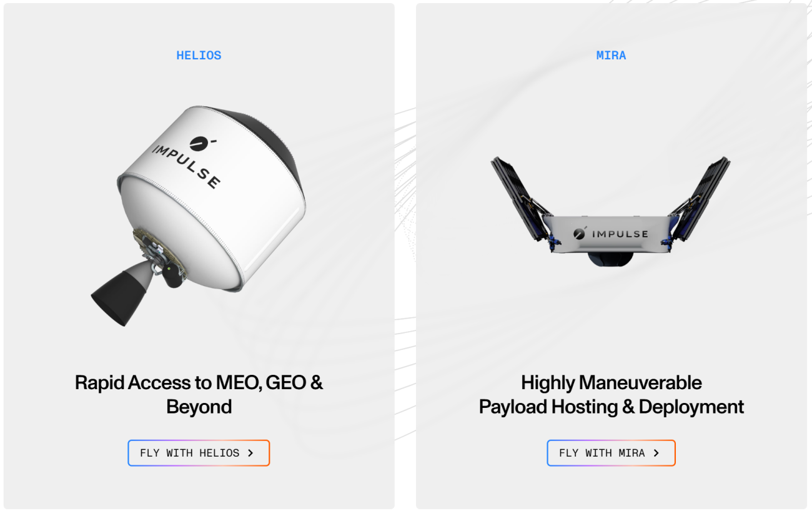Viewport: 812px width, 511px height.
Task: Click the Rapid Access to MEO, GEO heading
Action: 199,382
